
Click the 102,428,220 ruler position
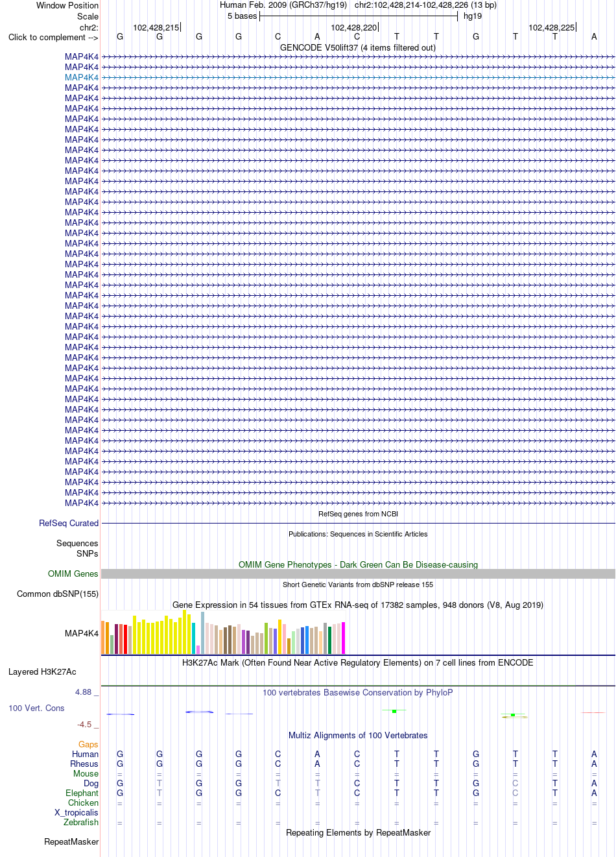coord(353,27)
